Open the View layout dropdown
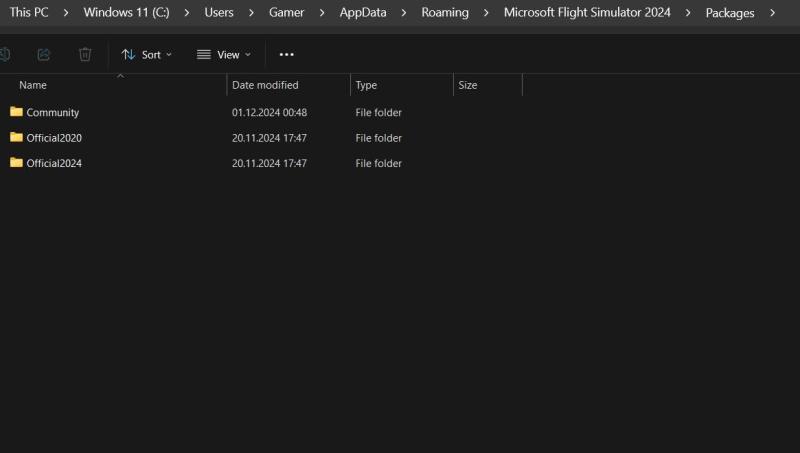The height and width of the screenshot is (453, 800). pyautogui.click(x=224, y=54)
